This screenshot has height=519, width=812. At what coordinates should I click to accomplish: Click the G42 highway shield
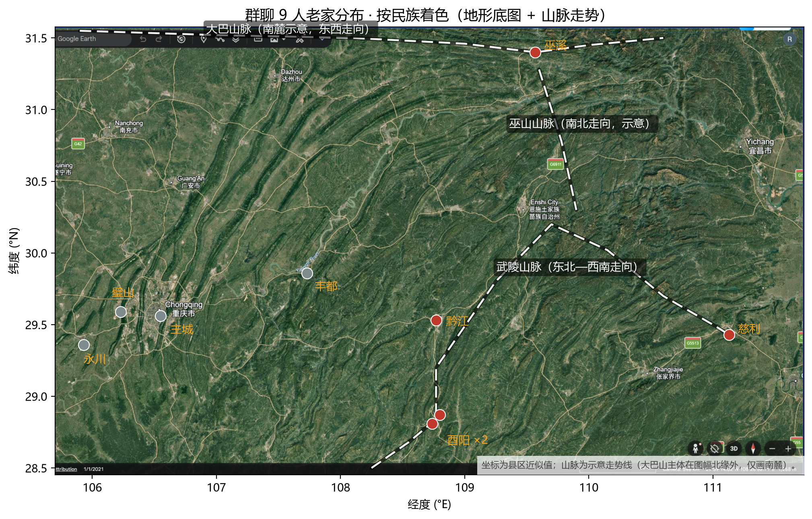pos(78,144)
